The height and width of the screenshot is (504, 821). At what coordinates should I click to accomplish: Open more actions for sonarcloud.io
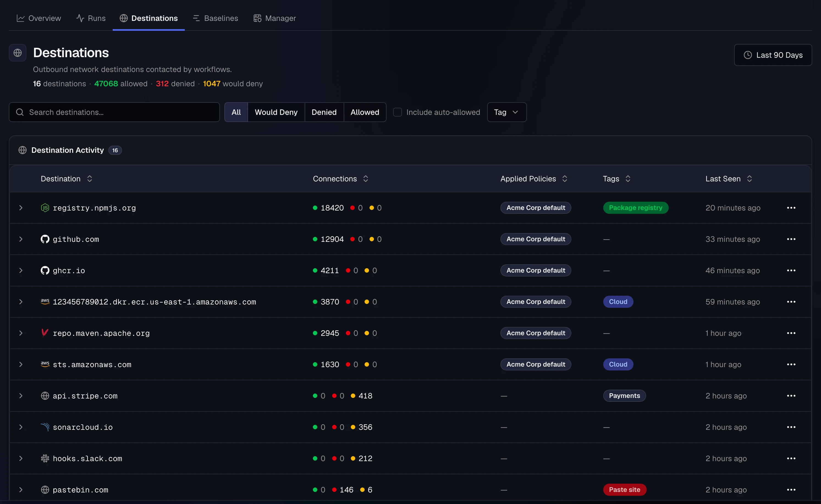tap(791, 427)
